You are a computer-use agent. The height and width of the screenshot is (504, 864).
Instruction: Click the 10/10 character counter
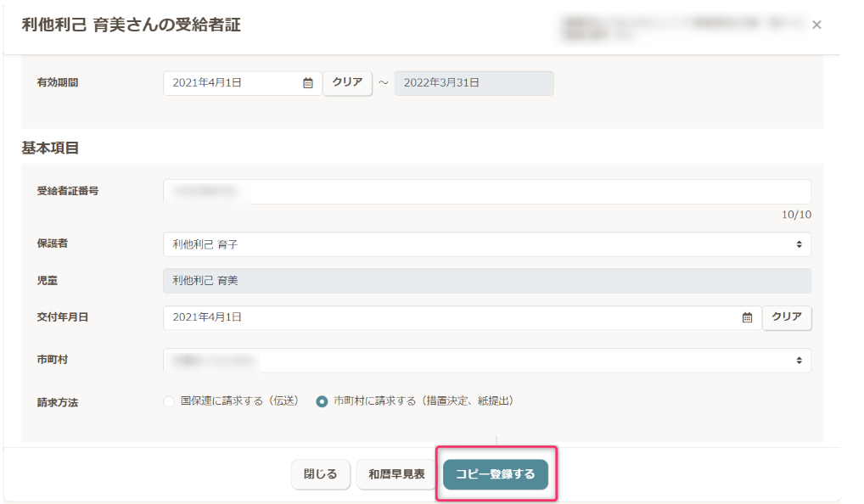tap(795, 215)
